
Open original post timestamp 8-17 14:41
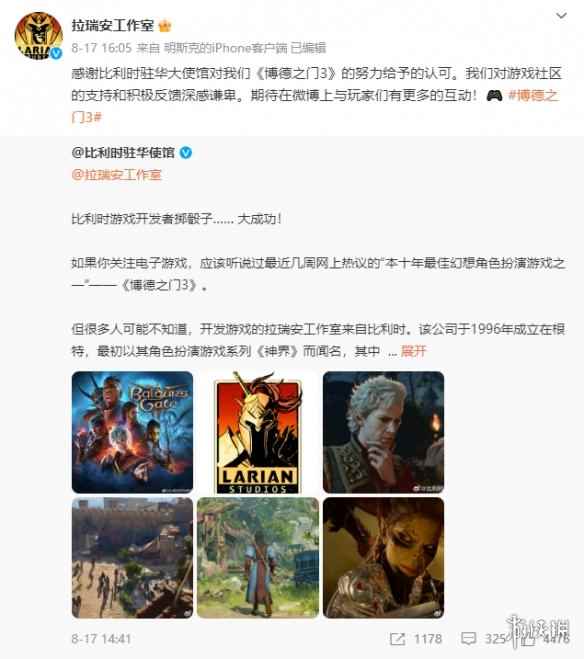pos(101,639)
